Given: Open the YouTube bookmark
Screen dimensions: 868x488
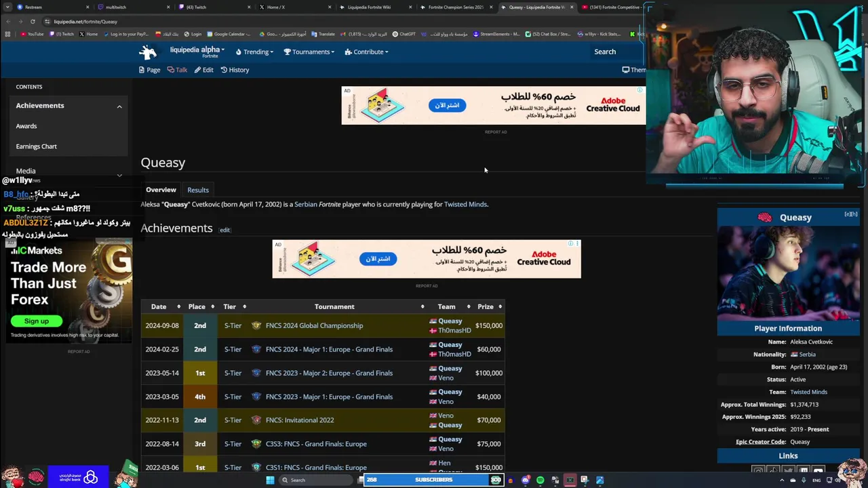Looking at the screenshot, I should tap(32, 34).
